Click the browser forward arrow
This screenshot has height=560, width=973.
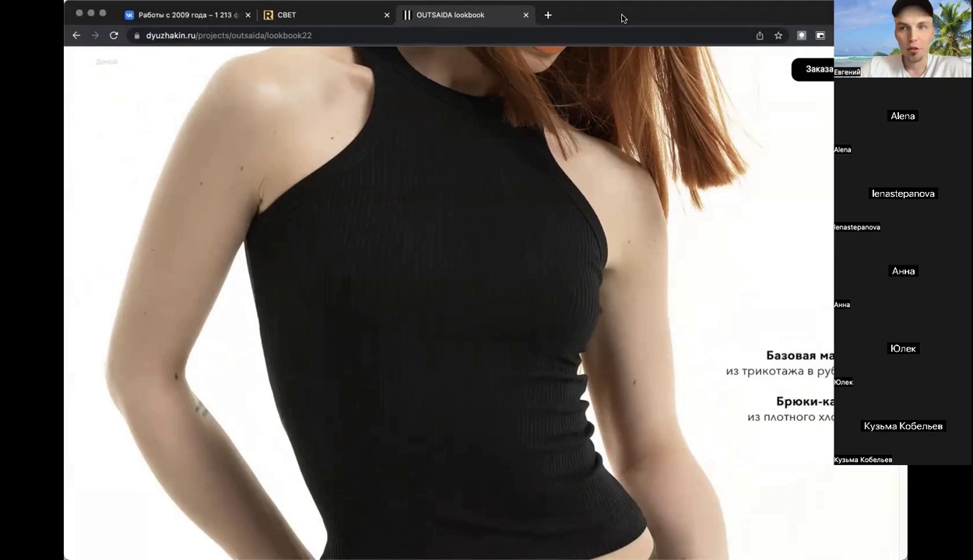tap(95, 36)
